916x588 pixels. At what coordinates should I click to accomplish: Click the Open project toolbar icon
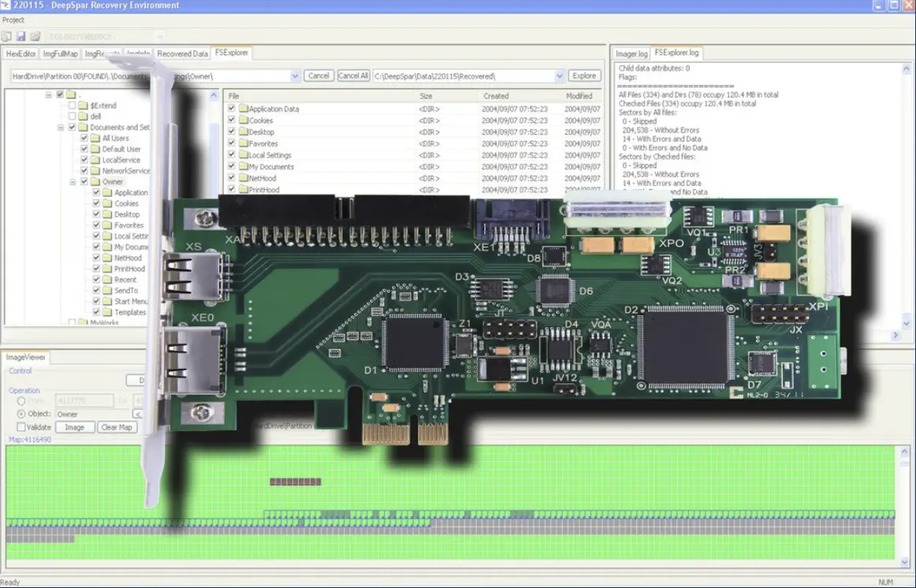(36, 35)
